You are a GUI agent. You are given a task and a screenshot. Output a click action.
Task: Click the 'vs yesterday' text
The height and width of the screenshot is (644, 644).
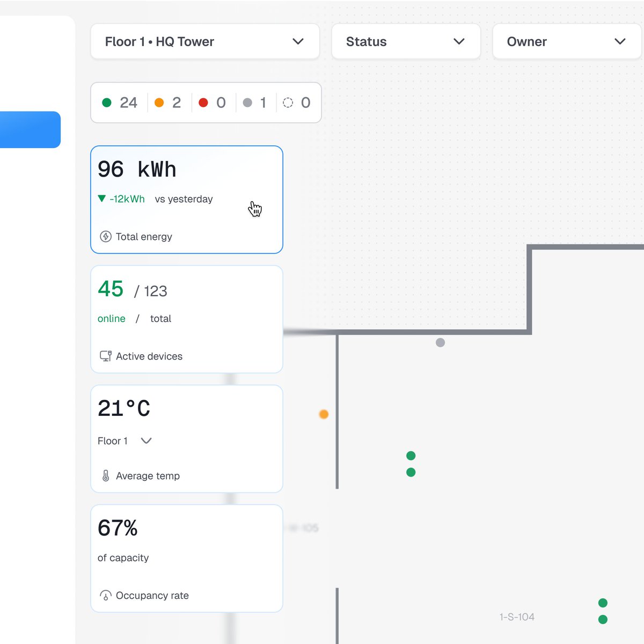click(x=184, y=199)
